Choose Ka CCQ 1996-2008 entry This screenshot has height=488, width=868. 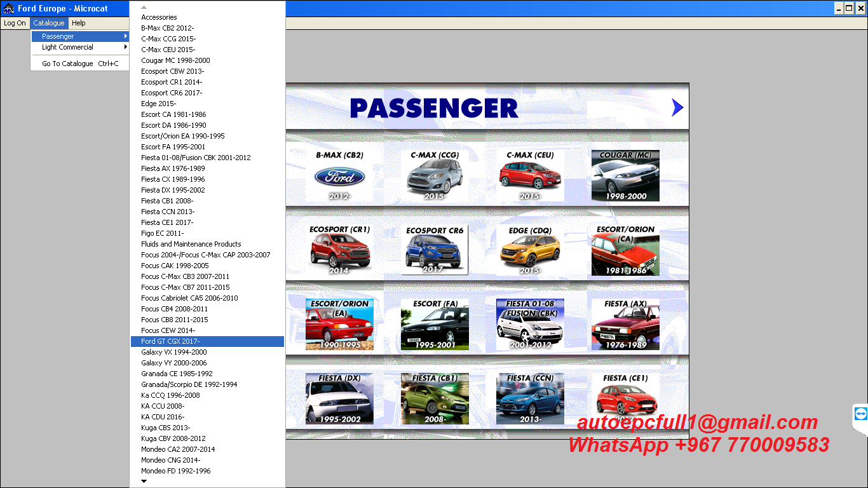coord(207,395)
